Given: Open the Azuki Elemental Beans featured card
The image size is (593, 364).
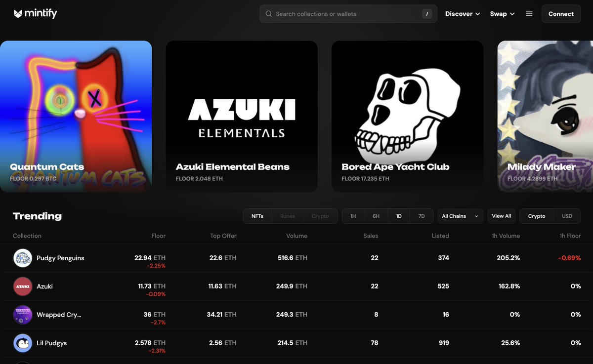Looking at the screenshot, I should pyautogui.click(x=242, y=116).
